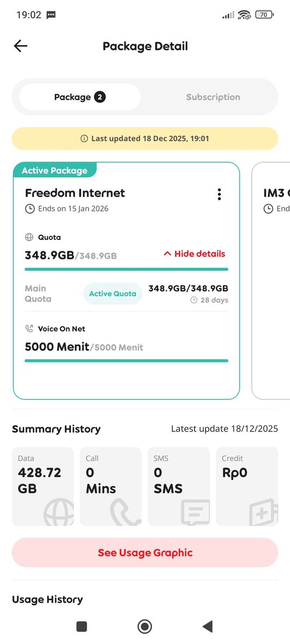Tap the clock icon beside Ends on 15 Jan
Image resolution: width=290 pixels, height=644 pixels.
coord(30,209)
